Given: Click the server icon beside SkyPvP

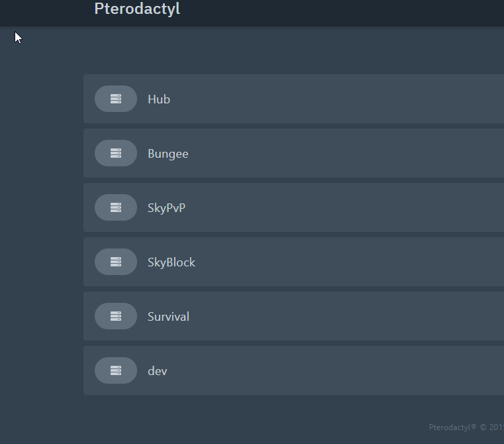Looking at the screenshot, I should [x=116, y=207].
